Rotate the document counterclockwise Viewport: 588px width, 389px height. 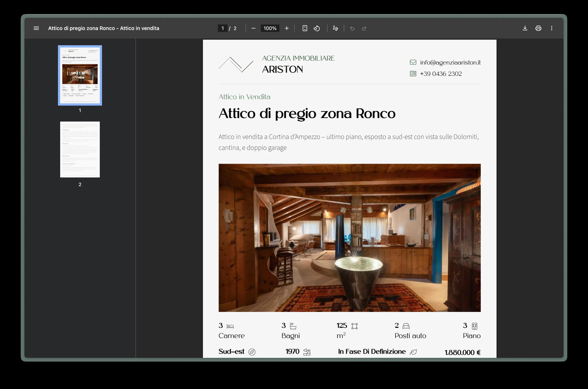pos(317,28)
